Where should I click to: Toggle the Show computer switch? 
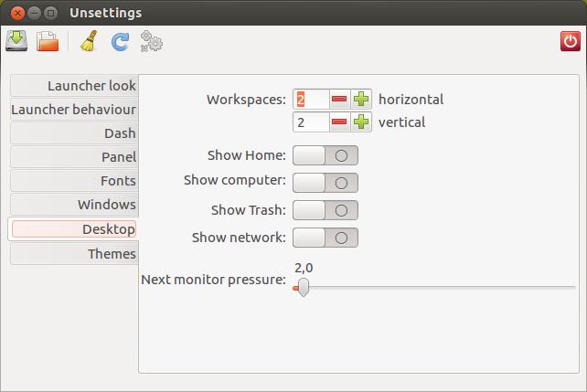(x=326, y=183)
